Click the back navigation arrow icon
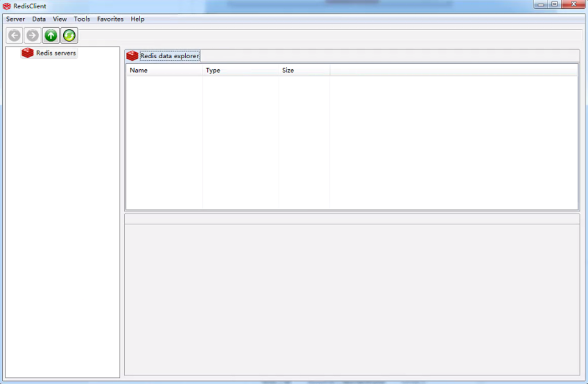 tap(13, 35)
